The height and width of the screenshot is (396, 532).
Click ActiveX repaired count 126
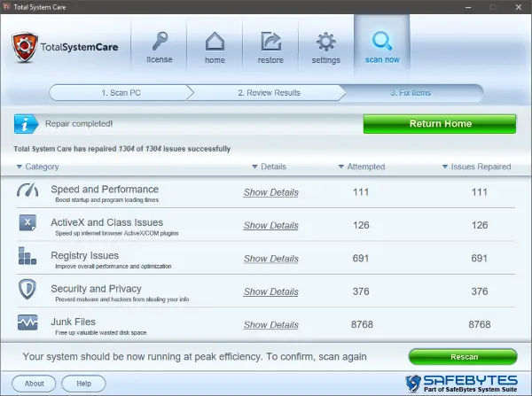480,225
